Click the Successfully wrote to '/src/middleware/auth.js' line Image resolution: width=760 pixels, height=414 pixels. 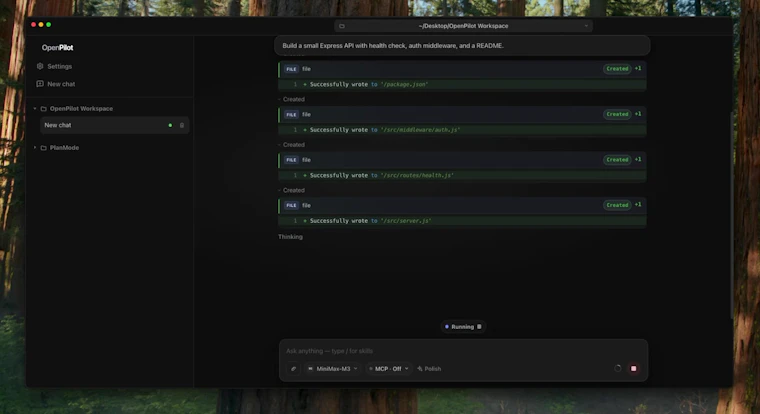coord(462,130)
